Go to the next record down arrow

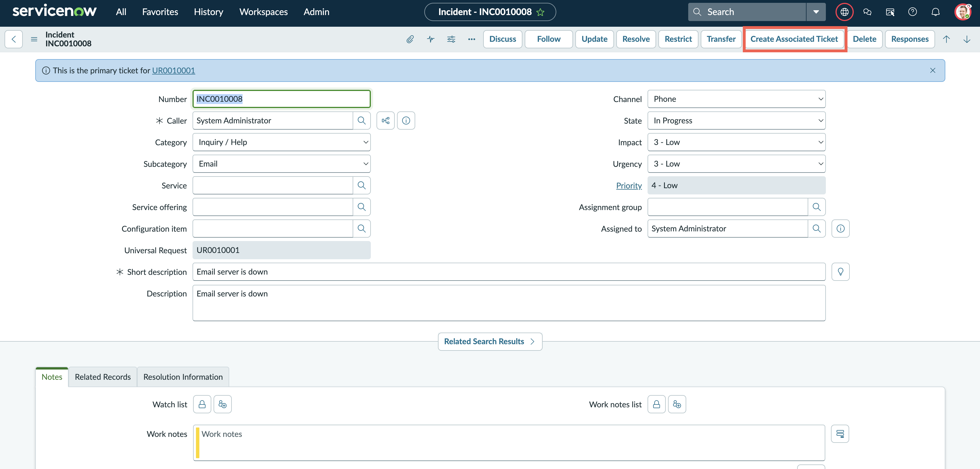(967, 39)
